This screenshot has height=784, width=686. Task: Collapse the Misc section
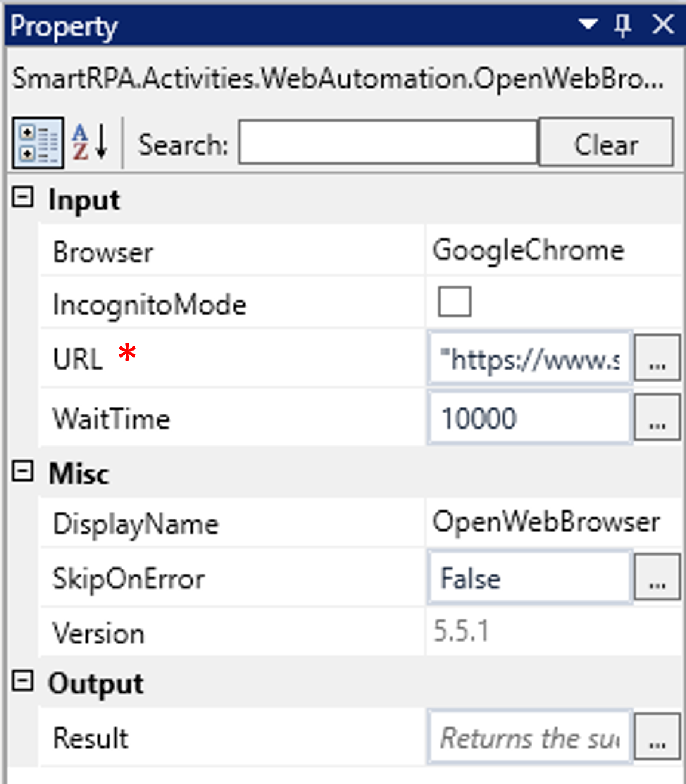23,472
